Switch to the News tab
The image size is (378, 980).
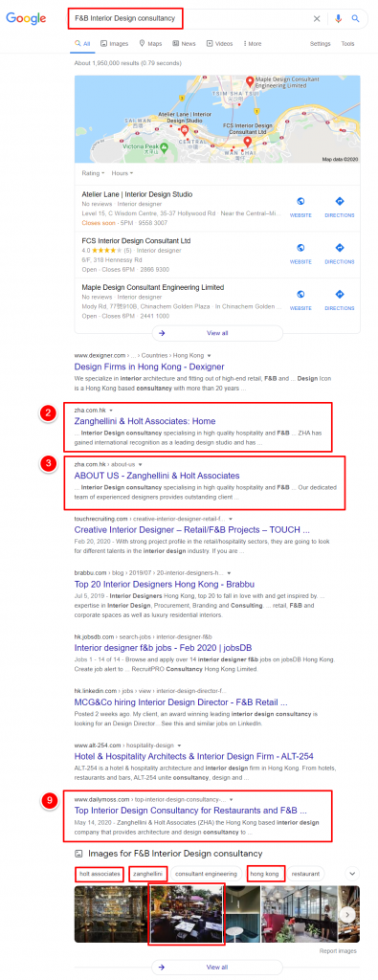(x=185, y=44)
